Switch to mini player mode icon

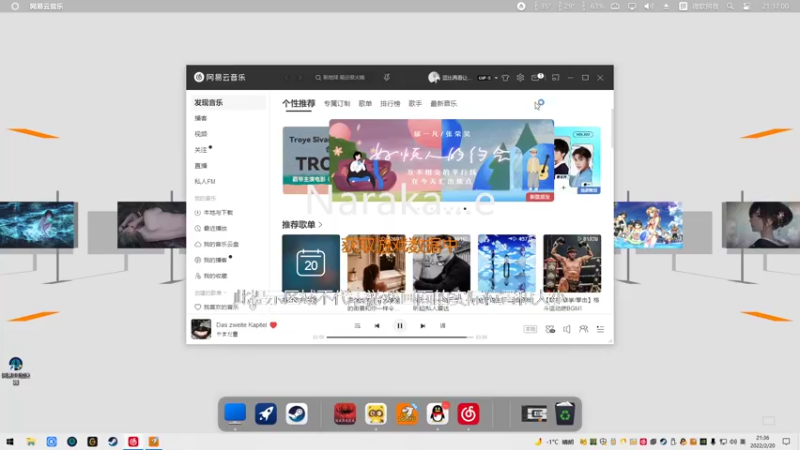pos(556,78)
